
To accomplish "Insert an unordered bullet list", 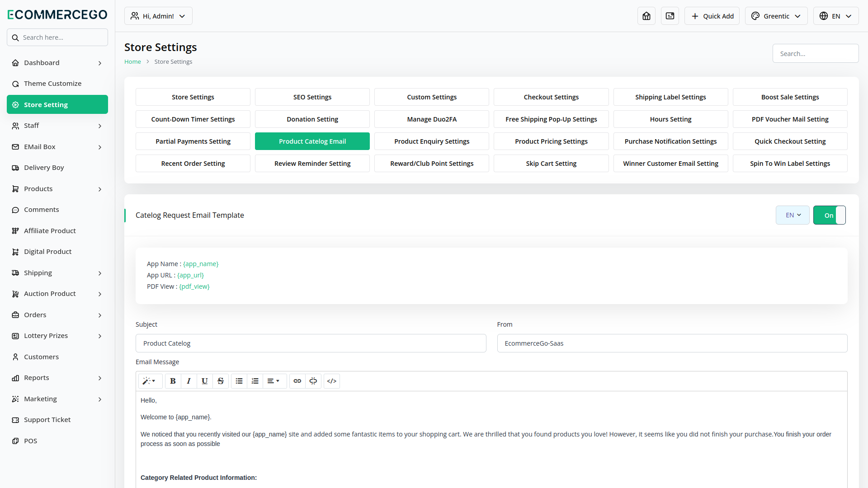I will point(239,381).
